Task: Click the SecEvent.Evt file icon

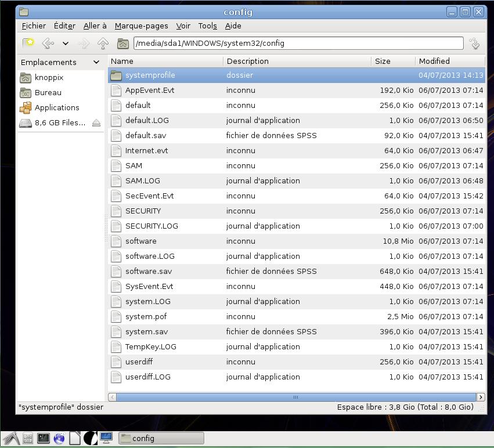Action: click(x=116, y=196)
